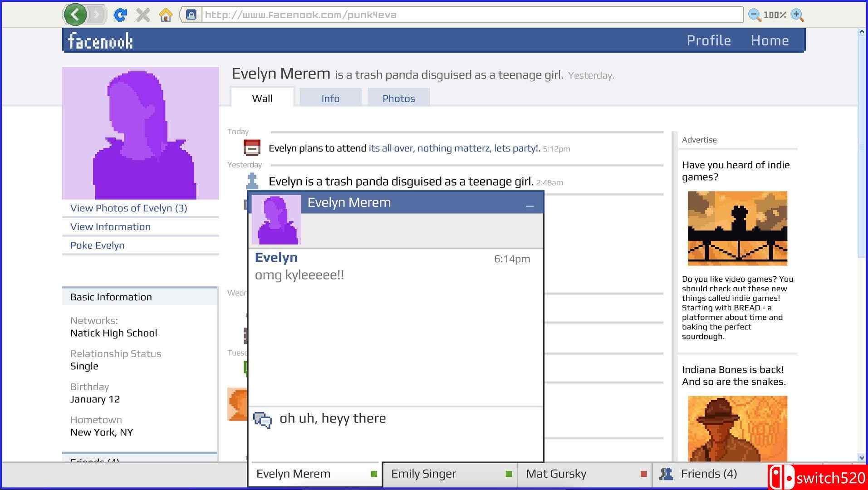Click the zoom out magnifier icon

(x=754, y=15)
